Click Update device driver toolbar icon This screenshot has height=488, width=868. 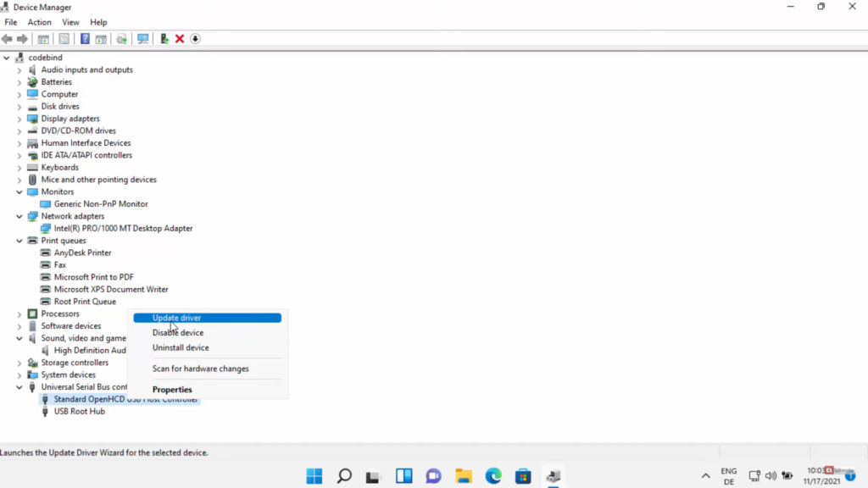164,39
